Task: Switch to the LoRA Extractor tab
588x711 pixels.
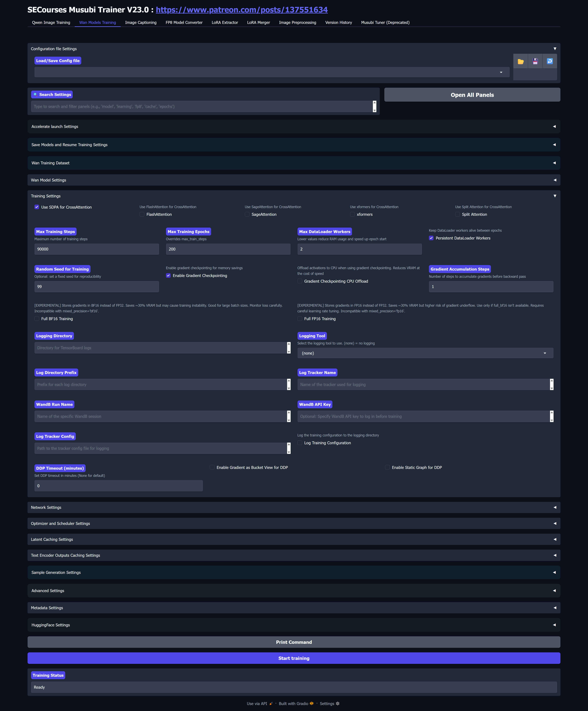Action: 225,23
